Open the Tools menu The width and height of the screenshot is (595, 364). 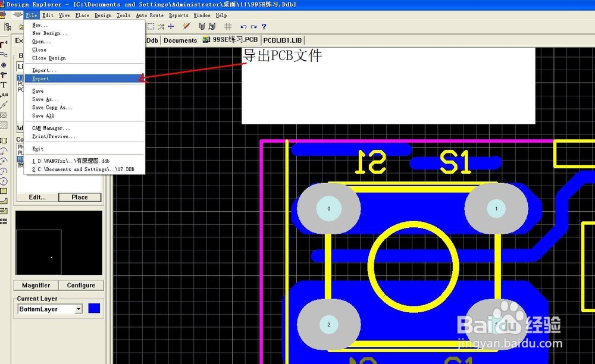point(123,15)
